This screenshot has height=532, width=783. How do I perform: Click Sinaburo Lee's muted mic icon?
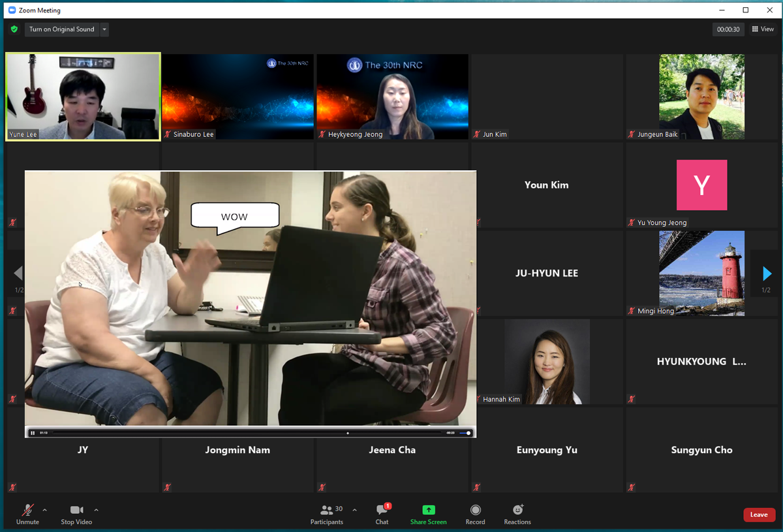click(x=168, y=134)
